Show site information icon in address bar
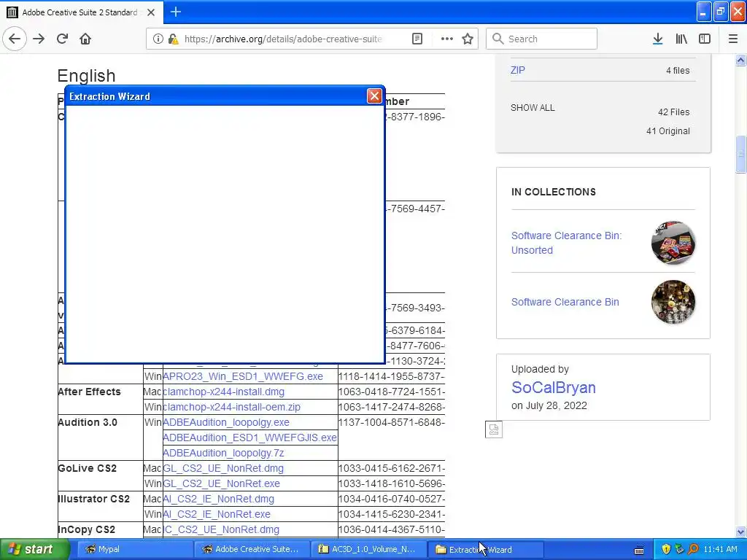The width and height of the screenshot is (747, 560). 158,39
